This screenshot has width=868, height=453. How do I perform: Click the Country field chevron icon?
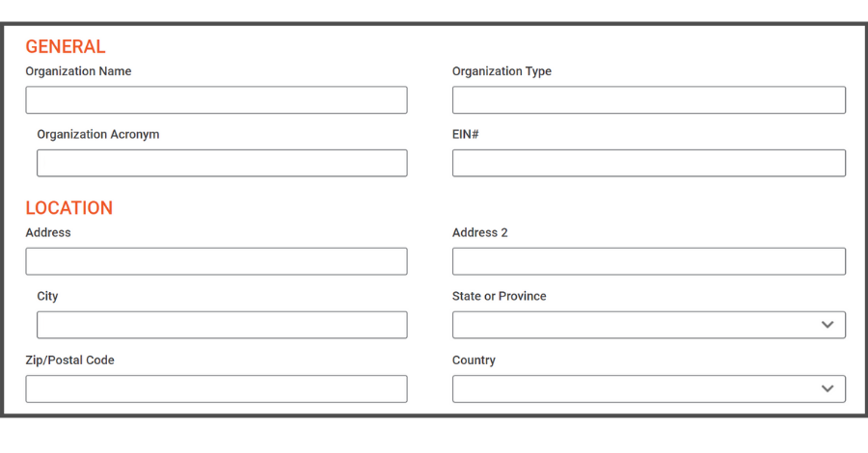(827, 388)
